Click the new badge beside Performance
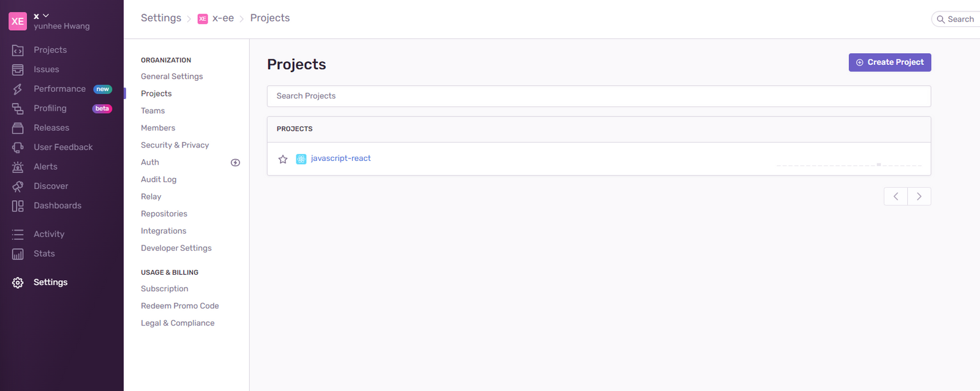 [102, 89]
